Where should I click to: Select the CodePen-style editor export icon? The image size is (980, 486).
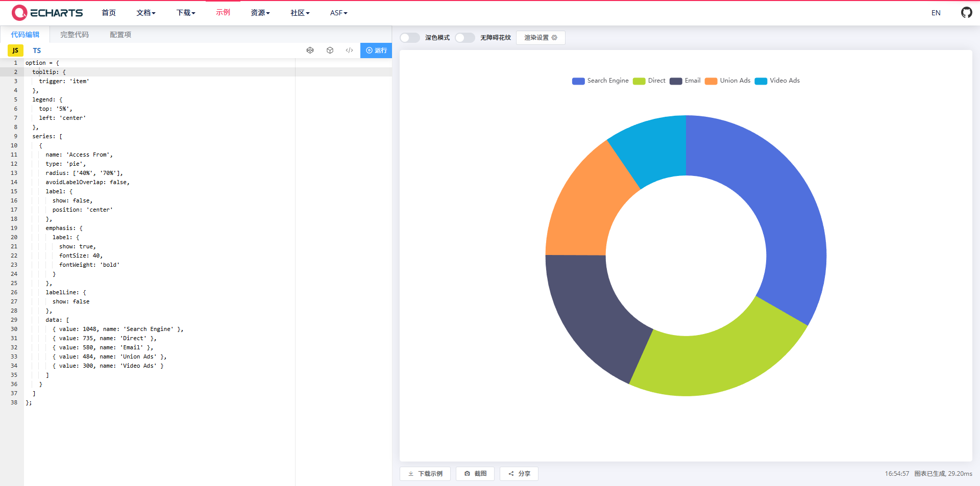pos(310,50)
